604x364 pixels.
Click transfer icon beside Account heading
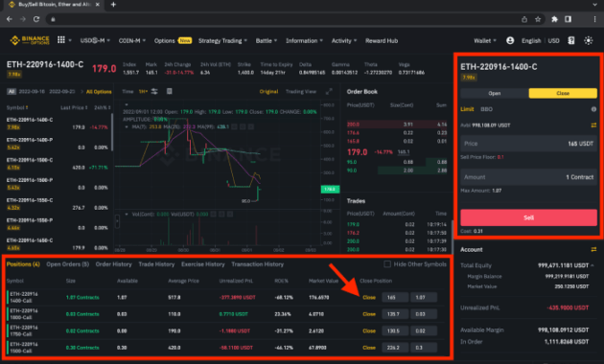tap(593, 249)
